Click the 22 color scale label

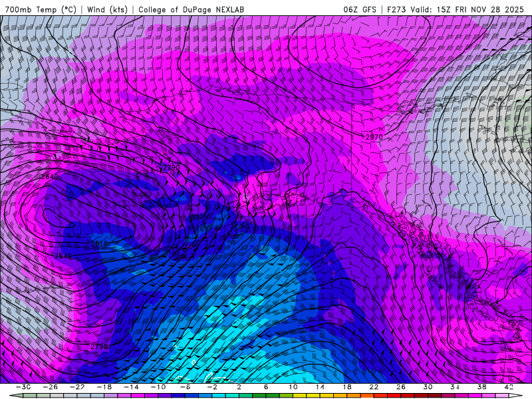coord(374,387)
